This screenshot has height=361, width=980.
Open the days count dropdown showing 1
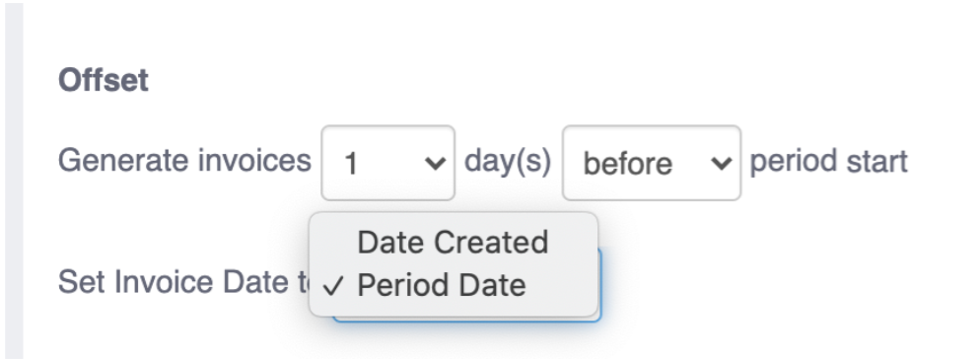point(387,163)
